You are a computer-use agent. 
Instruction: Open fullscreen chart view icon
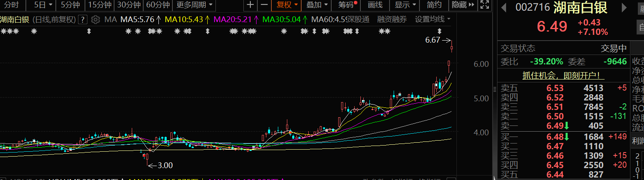(485, 5)
